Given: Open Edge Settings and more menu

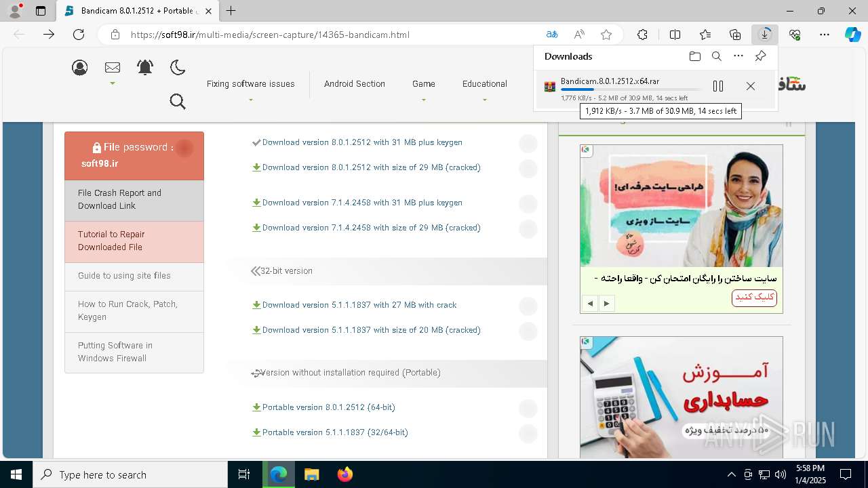Looking at the screenshot, I should pyautogui.click(x=825, y=35).
